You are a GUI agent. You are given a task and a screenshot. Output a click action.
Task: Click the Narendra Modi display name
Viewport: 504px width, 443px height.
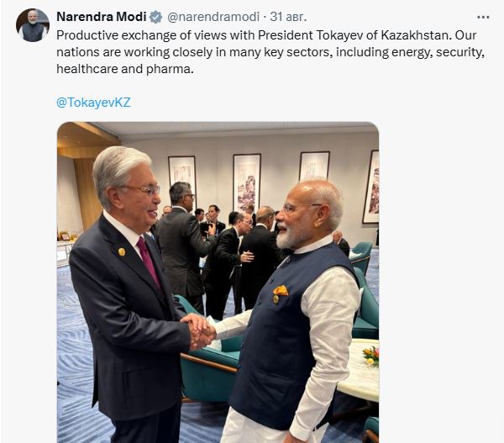click(x=102, y=17)
